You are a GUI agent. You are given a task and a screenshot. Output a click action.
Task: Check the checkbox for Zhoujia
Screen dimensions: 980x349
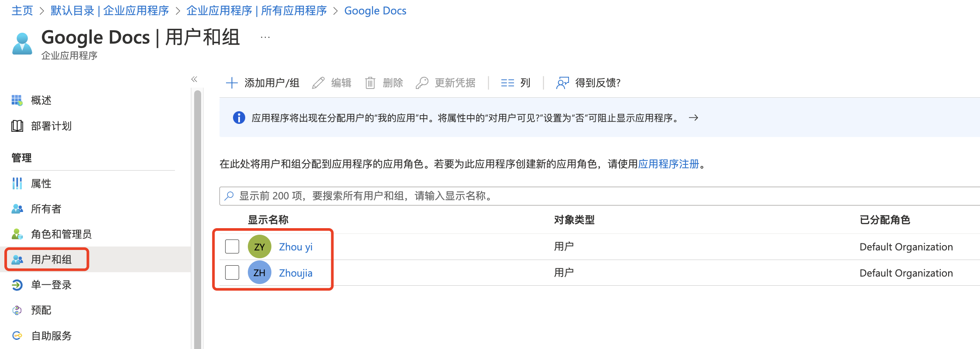[x=232, y=273]
